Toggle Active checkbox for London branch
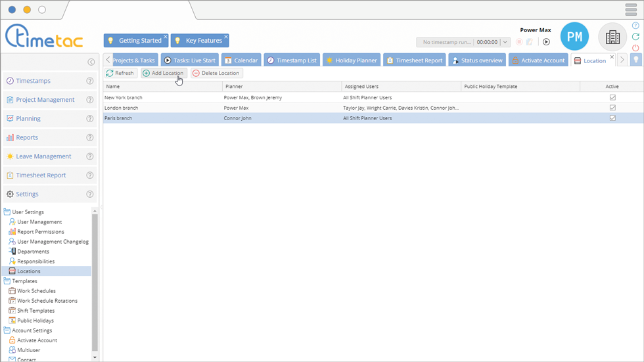 tap(612, 108)
